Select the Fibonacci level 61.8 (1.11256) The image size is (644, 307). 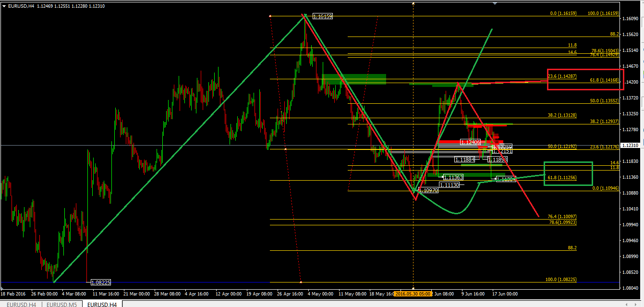pyautogui.click(x=562, y=178)
